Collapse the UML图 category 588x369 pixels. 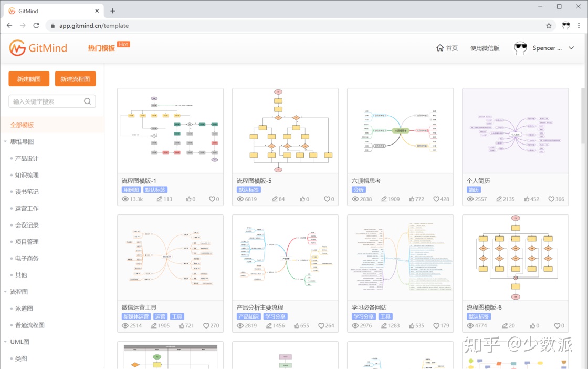coord(5,342)
